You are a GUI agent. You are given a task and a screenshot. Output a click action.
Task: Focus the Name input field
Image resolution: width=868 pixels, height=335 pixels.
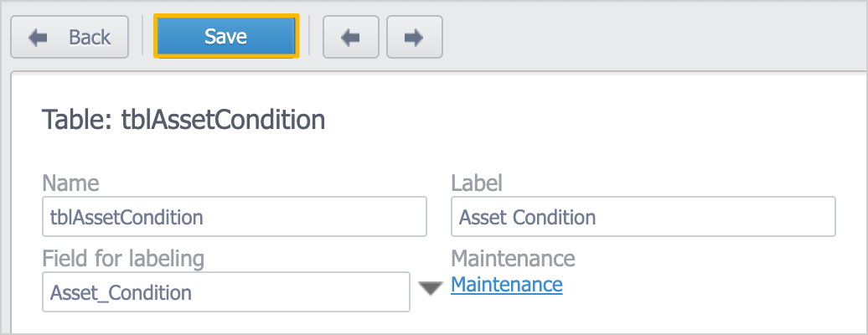click(x=234, y=217)
